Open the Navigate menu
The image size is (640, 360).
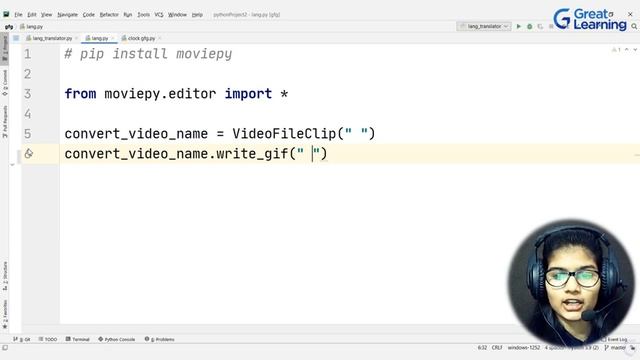67,15
